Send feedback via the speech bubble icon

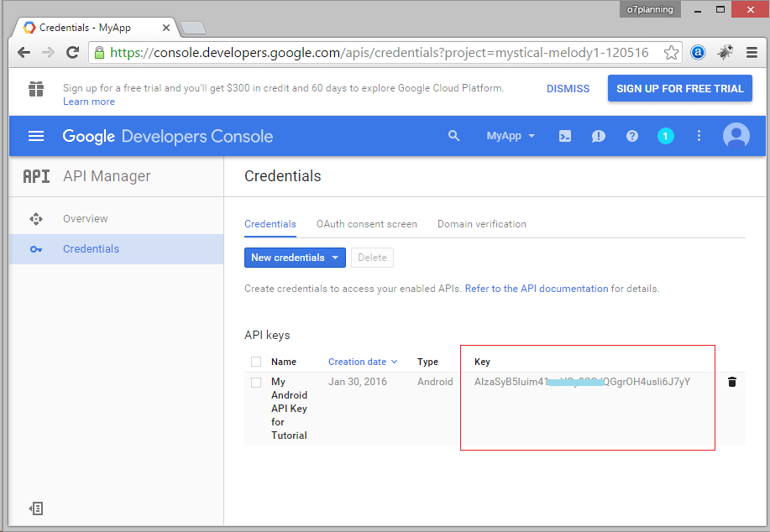pyautogui.click(x=598, y=136)
